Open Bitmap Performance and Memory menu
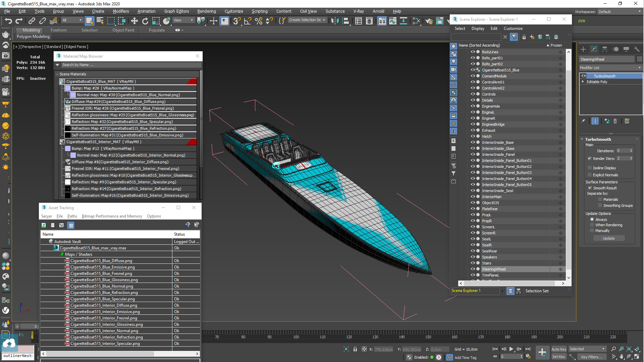 coord(112,216)
